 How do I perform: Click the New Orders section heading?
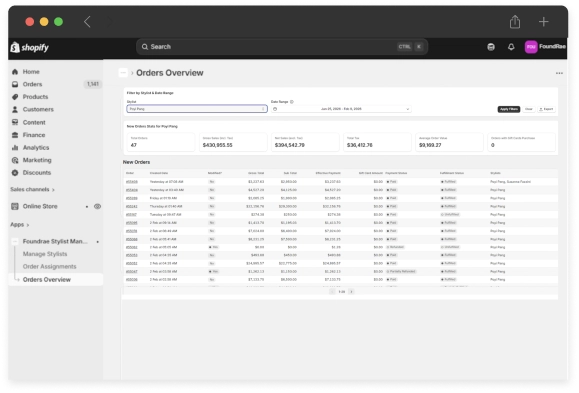[136, 162]
